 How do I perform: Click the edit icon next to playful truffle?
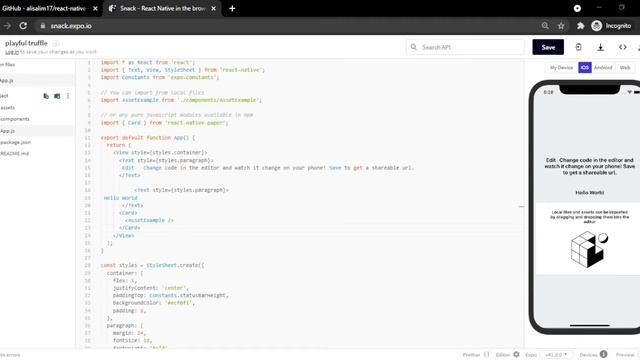pyautogui.click(x=56, y=43)
